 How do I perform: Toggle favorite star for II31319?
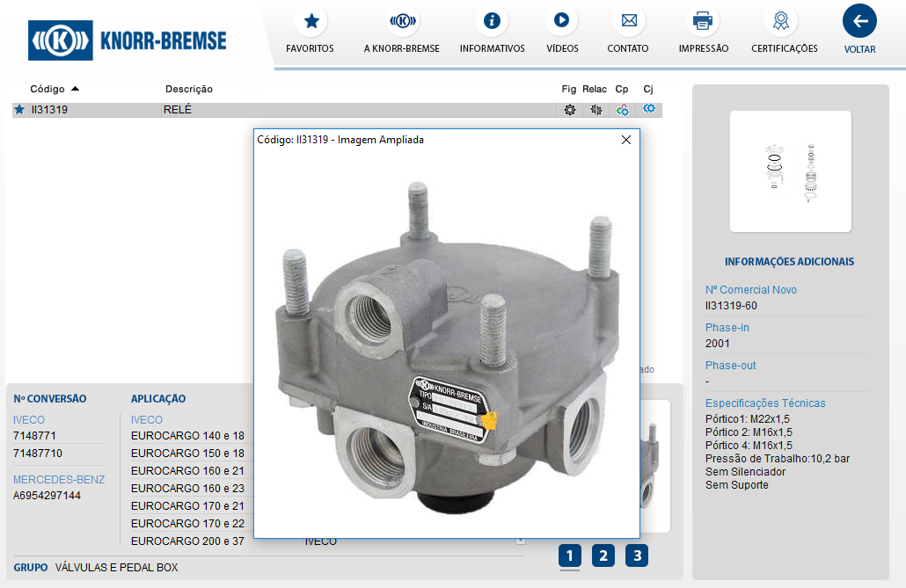[19, 110]
